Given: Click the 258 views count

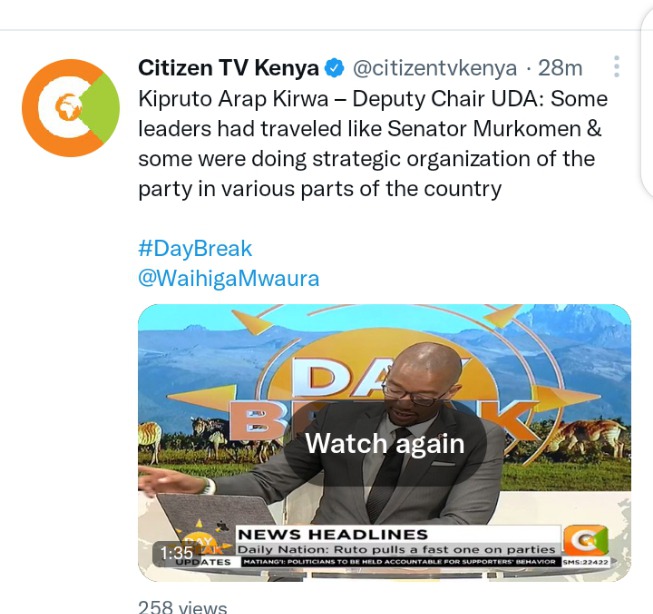Looking at the screenshot, I should click(182, 607).
